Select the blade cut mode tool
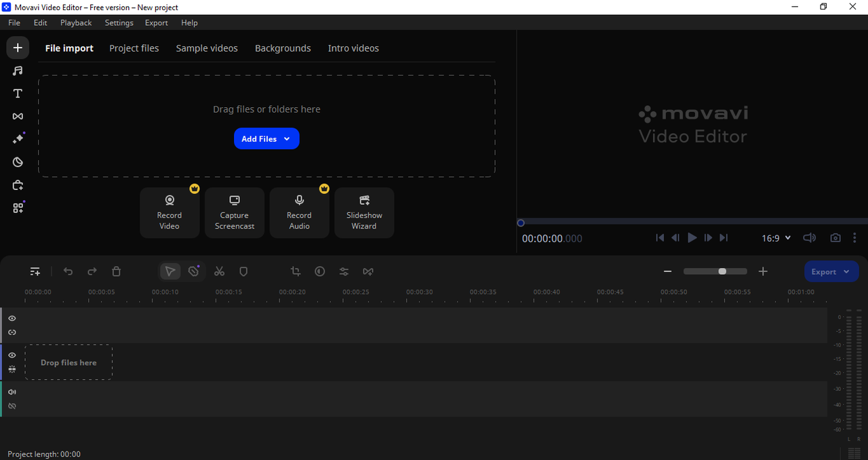The width and height of the screenshot is (868, 460). (x=194, y=271)
